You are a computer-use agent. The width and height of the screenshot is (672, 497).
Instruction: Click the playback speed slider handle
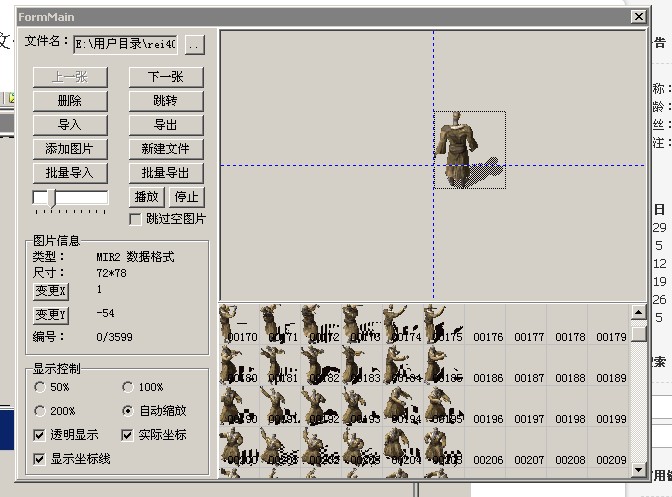click(52, 198)
